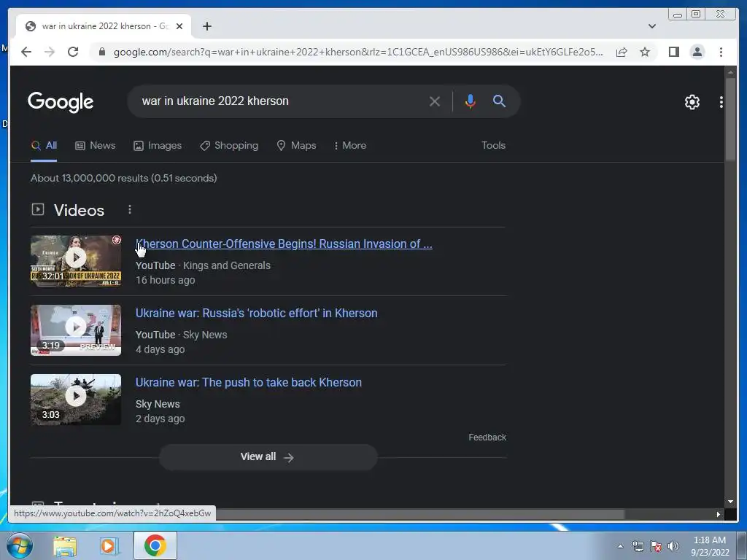
Task: Open the new tab button
Action: (x=206, y=26)
